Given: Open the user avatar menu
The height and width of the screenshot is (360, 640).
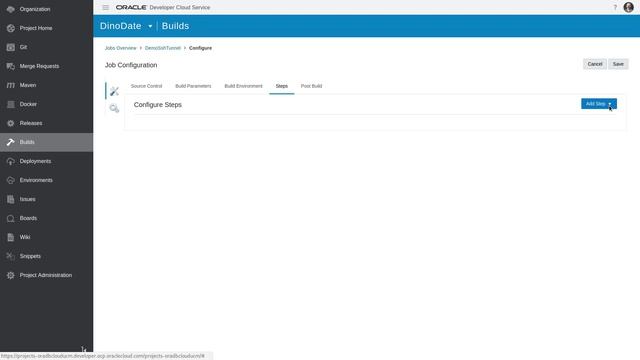Looking at the screenshot, I should [x=629, y=7].
